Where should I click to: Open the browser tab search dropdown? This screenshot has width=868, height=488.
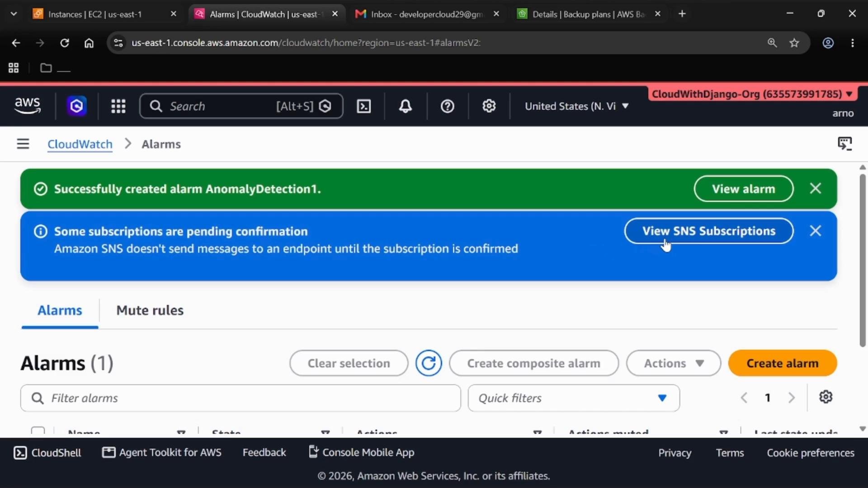coord(14,14)
